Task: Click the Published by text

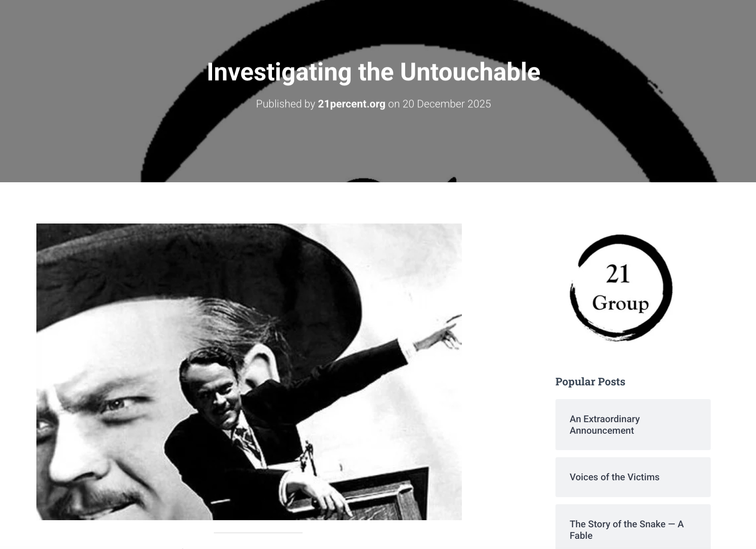Action: tap(285, 104)
